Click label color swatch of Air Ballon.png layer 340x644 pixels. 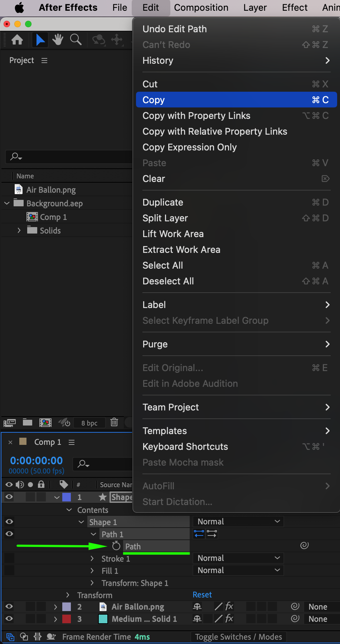pyautogui.click(x=67, y=606)
